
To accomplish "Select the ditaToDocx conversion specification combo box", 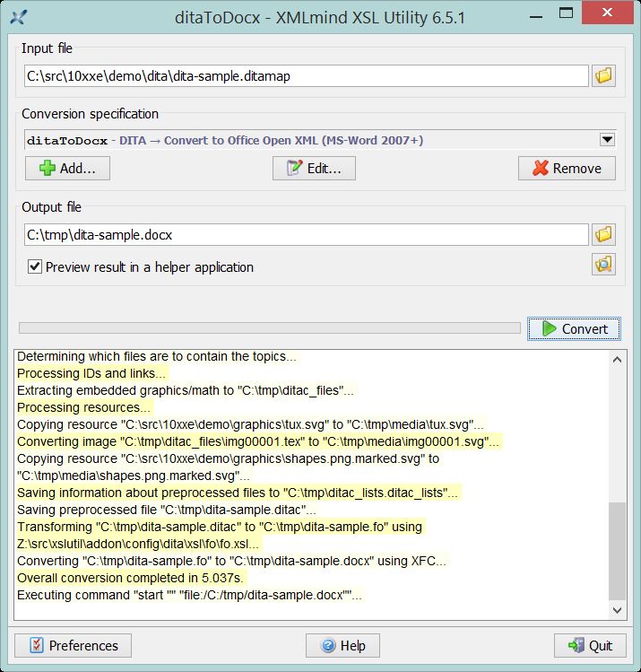I will 320,140.
